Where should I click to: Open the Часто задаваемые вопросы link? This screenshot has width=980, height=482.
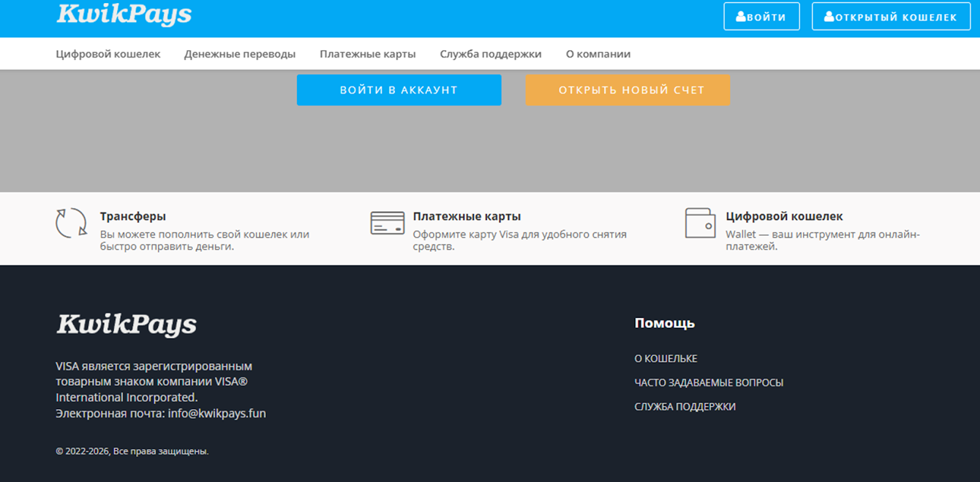(709, 383)
